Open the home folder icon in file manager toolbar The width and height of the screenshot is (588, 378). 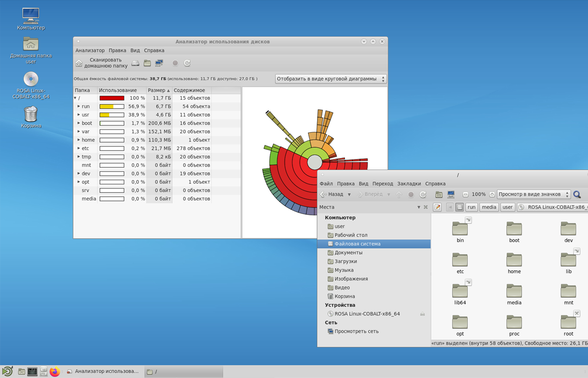(x=439, y=195)
